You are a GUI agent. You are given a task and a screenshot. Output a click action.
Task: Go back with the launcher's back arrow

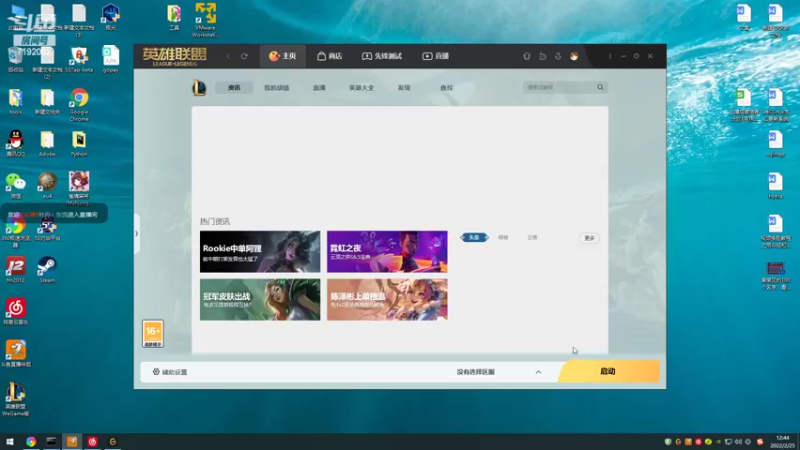point(228,56)
